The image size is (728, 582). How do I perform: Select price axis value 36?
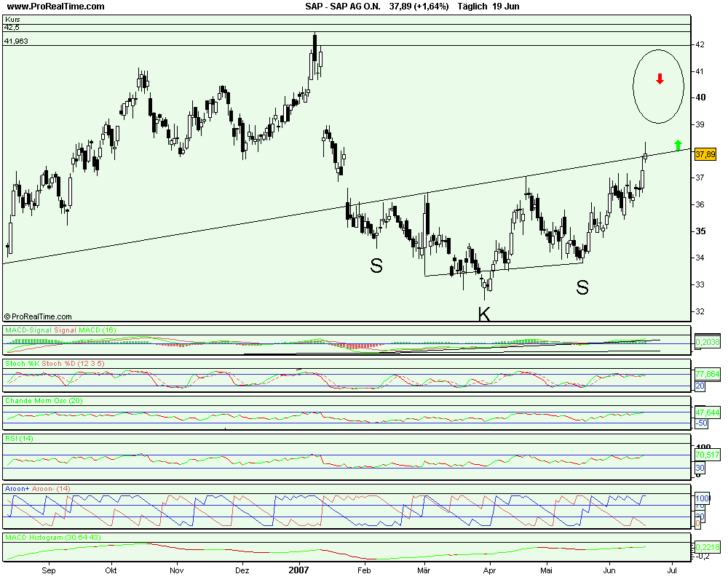(x=700, y=204)
